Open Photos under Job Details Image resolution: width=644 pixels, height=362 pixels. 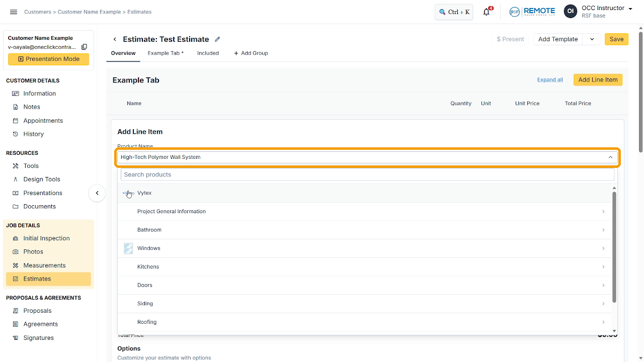tap(33, 252)
